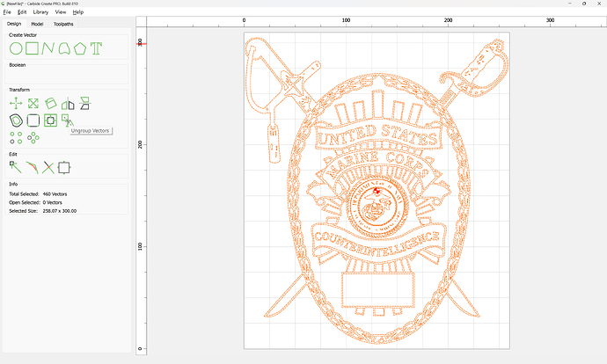
Task: Select the Rectangle vector tool
Action: (x=33, y=48)
